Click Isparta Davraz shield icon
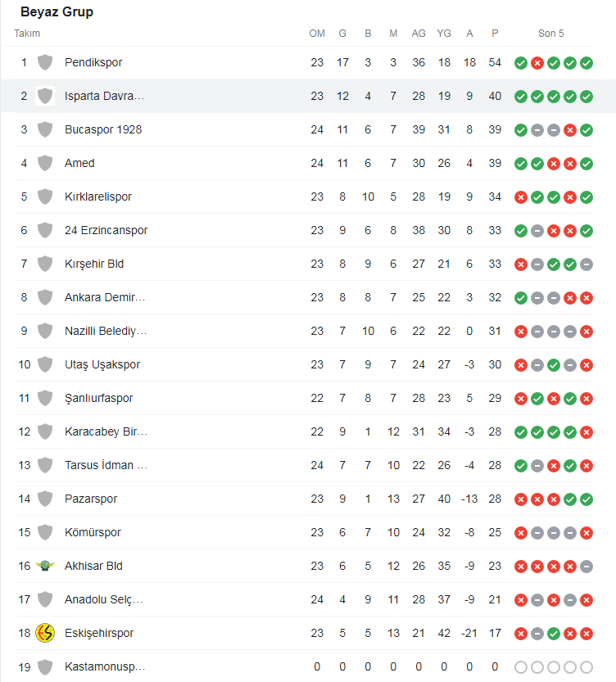616x682 pixels. (x=45, y=96)
